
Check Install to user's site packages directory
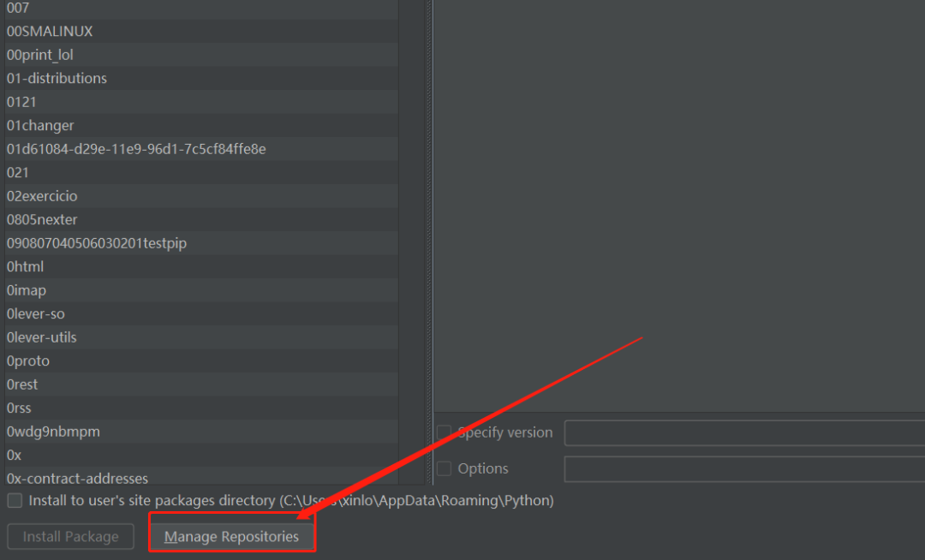coord(15,500)
